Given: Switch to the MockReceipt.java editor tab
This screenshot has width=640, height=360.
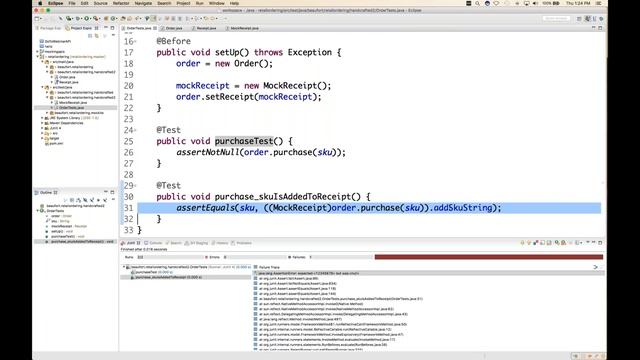Looking at the screenshot, I should click(x=242, y=28).
